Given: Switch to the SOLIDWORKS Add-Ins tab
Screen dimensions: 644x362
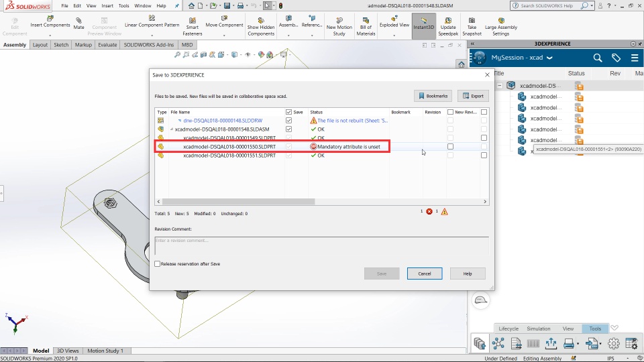Looking at the screenshot, I should pos(149,45).
